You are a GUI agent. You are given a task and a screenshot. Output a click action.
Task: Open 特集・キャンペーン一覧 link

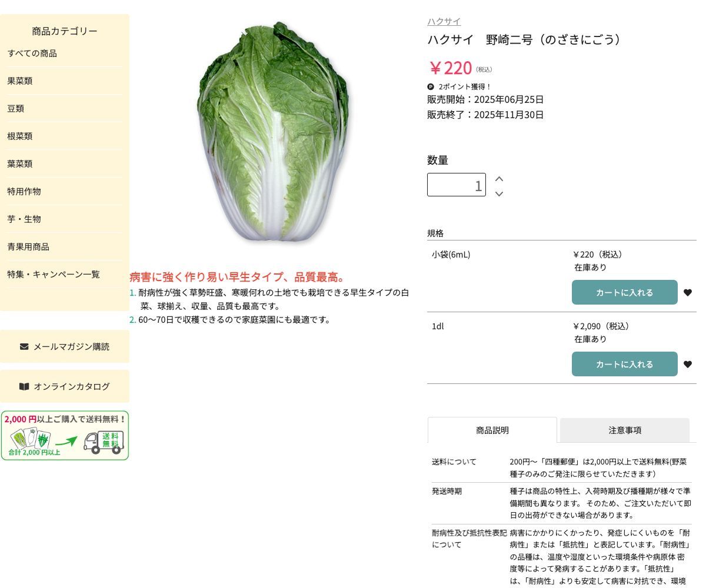click(x=54, y=275)
